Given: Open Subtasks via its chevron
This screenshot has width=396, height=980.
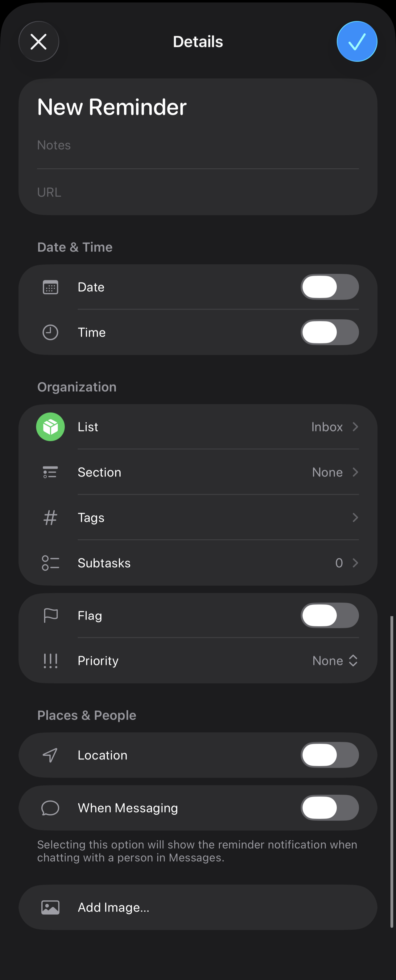Looking at the screenshot, I should [x=355, y=563].
